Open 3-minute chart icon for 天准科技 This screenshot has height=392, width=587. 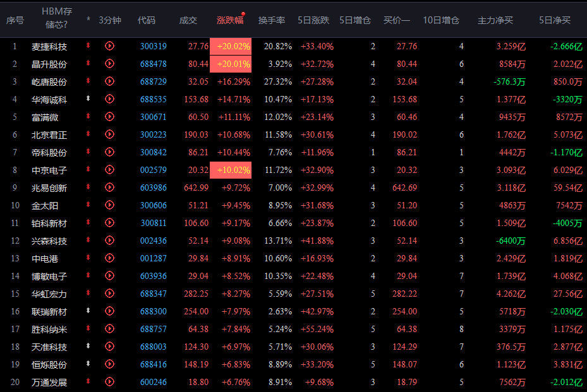(109, 347)
